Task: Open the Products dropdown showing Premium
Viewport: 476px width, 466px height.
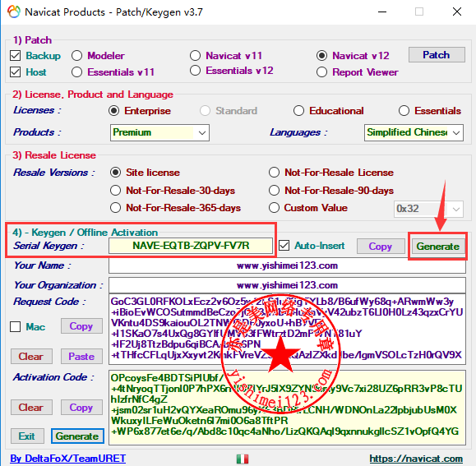Action: coord(159,132)
